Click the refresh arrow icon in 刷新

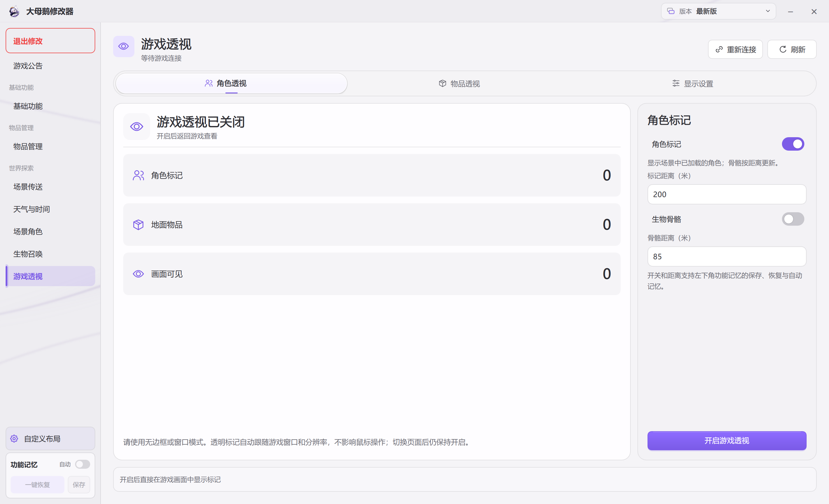pos(783,50)
